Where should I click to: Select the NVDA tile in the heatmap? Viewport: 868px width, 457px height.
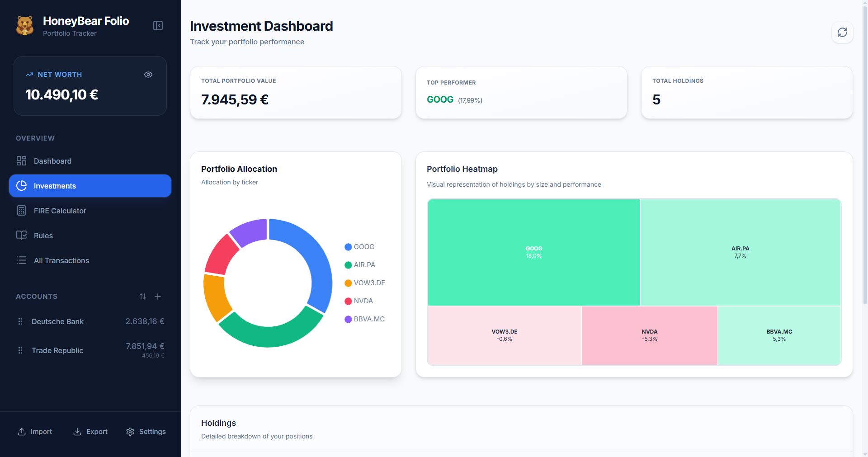(650, 335)
